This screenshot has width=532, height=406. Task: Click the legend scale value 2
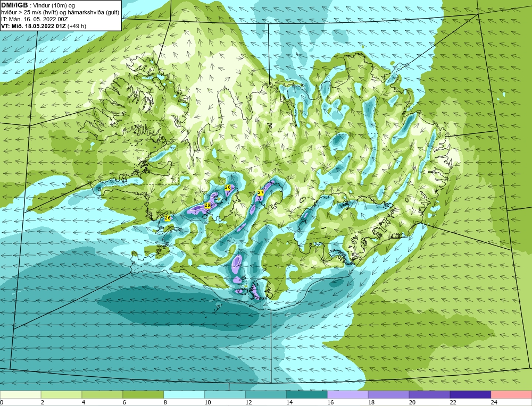tap(43, 403)
